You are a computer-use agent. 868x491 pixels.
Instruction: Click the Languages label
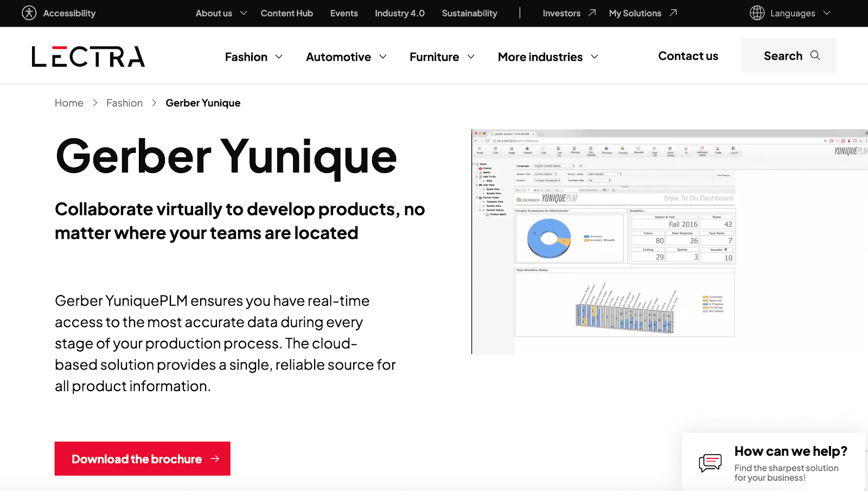click(793, 13)
